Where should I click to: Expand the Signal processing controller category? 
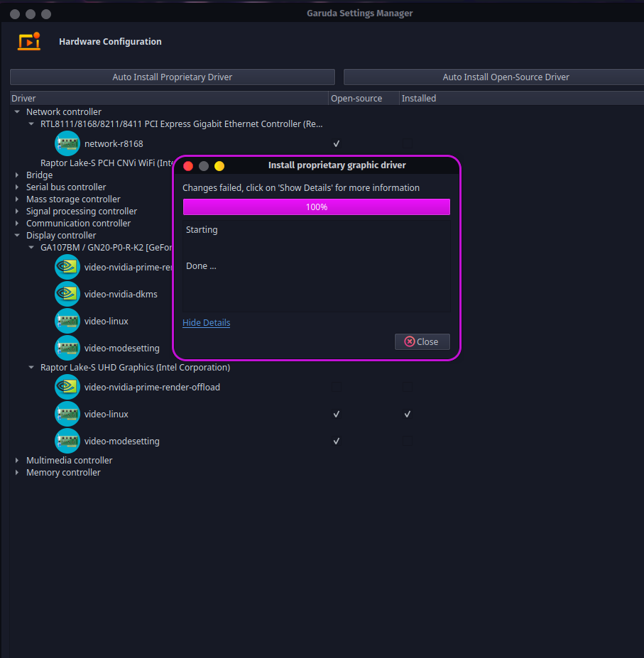click(x=17, y=211)
